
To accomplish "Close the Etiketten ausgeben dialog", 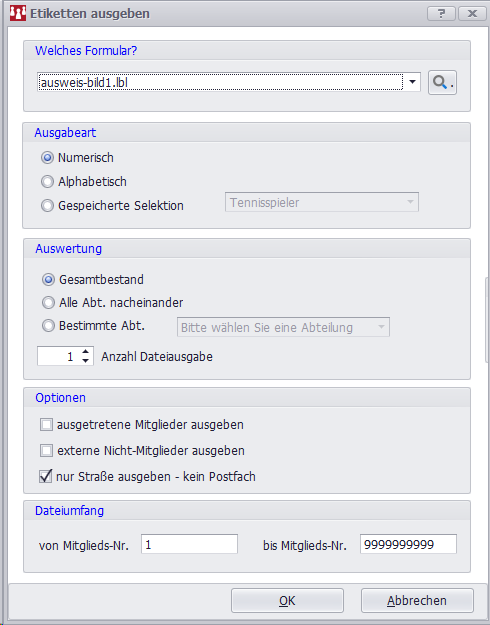I will (472, 14).
